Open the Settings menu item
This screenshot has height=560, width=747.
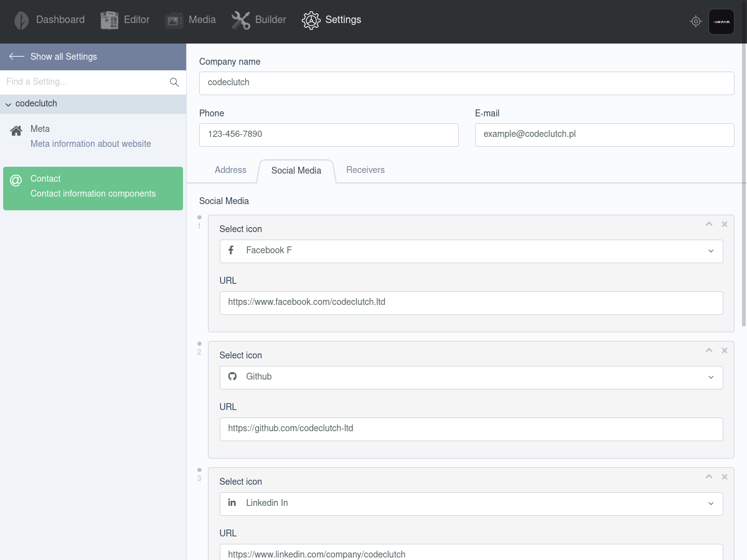point(332,21)
